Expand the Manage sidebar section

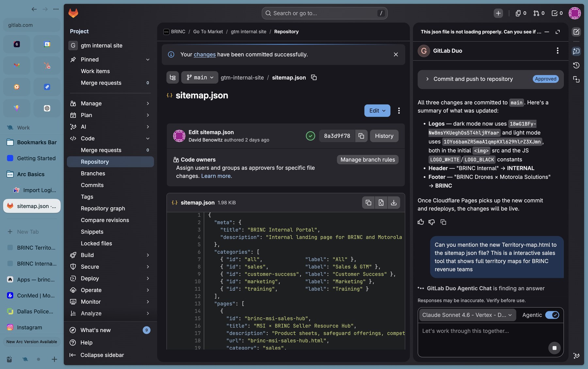pyautogui.click(x=110, y=104)
